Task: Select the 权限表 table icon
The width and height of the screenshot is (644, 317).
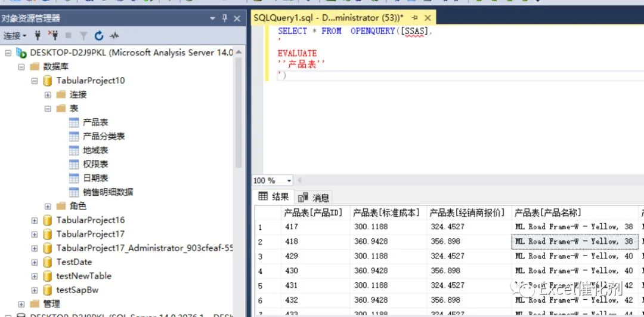Action: pyautogui.click(x=74, y=164)
